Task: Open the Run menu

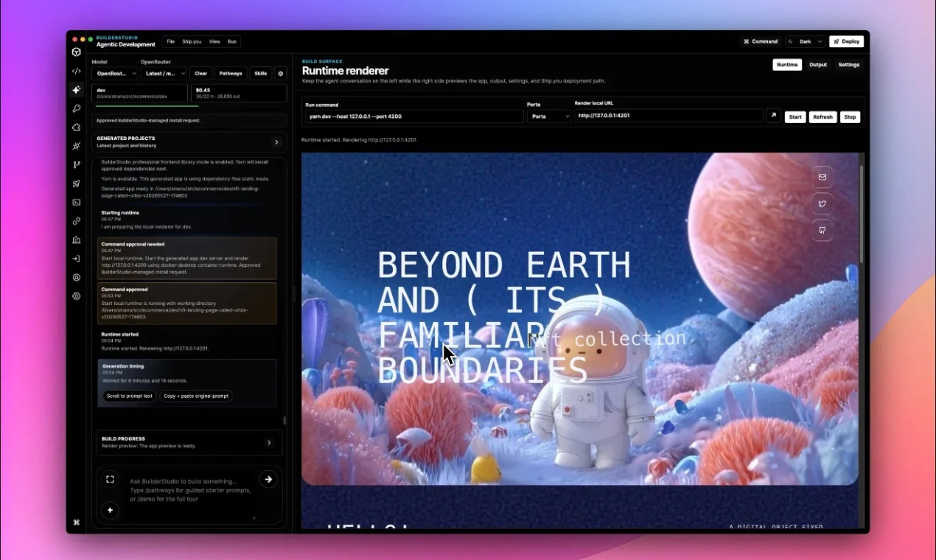Action: coord(232,41)
